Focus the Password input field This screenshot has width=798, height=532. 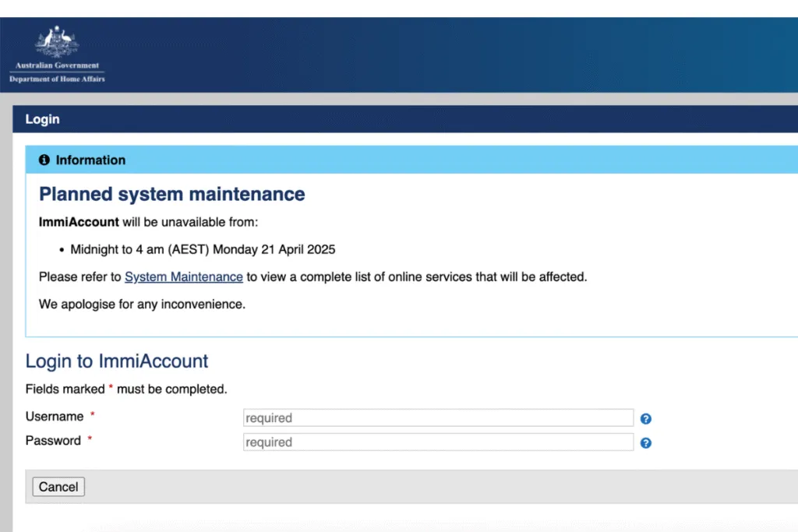tap(438, 442)
